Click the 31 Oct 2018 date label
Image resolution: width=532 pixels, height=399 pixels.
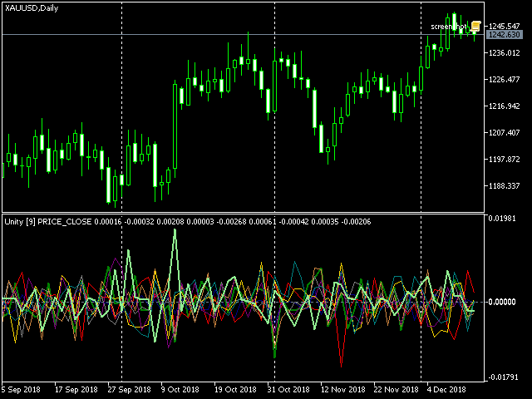click(x=288, y=390)
